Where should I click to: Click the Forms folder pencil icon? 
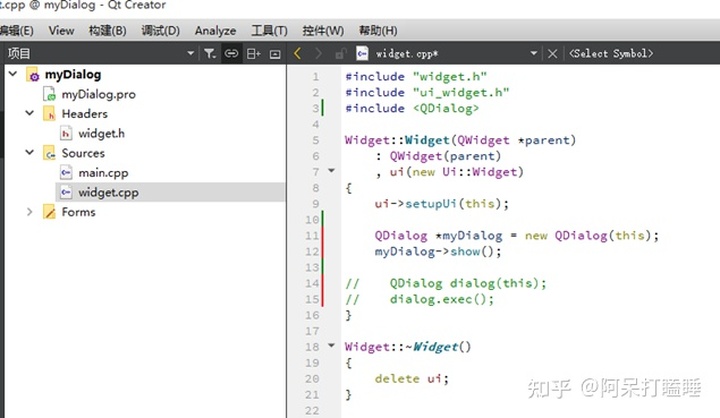coord(49,212)
